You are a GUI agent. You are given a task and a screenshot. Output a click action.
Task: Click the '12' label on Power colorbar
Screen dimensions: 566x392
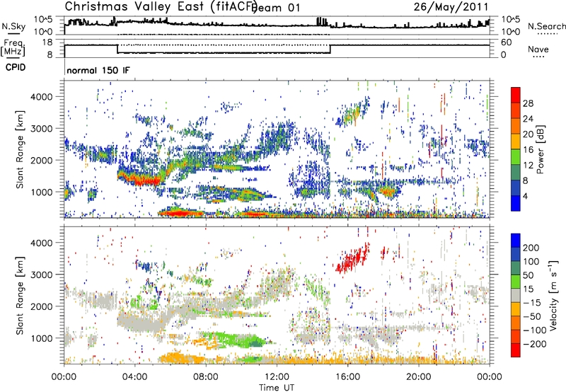[x=528, y=166]
